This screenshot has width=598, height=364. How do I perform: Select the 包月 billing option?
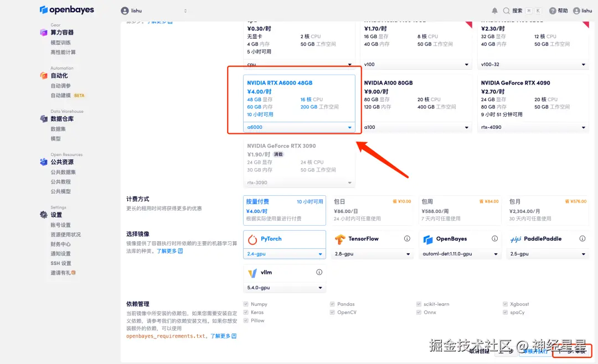[x=548, y=210]
